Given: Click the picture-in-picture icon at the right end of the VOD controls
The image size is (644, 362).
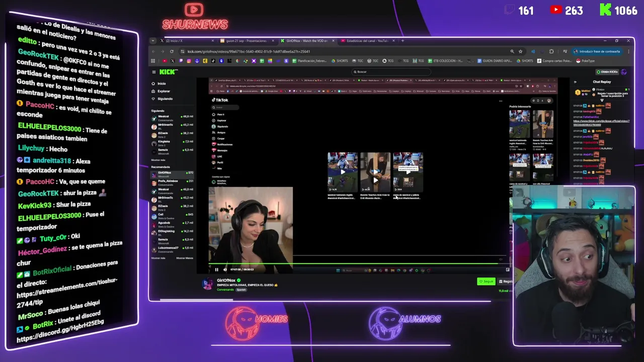Looking at the screenshot, I should (508, 269).
